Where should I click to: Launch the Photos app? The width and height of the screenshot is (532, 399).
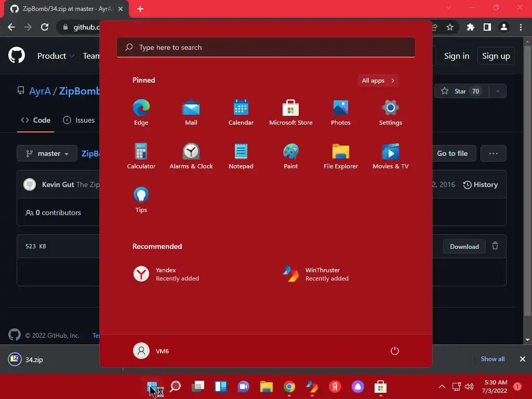pyautogui.click(x=341, y=113)
